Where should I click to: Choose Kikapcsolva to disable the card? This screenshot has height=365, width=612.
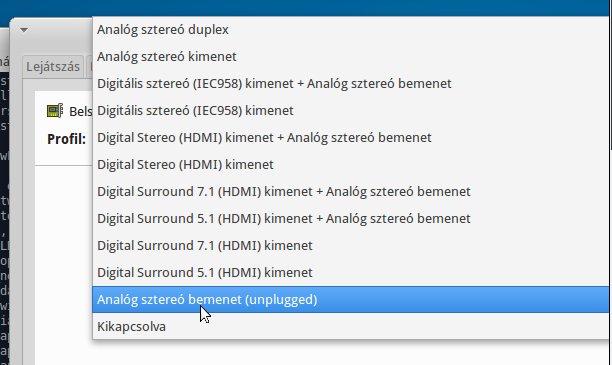click(350, 326)
